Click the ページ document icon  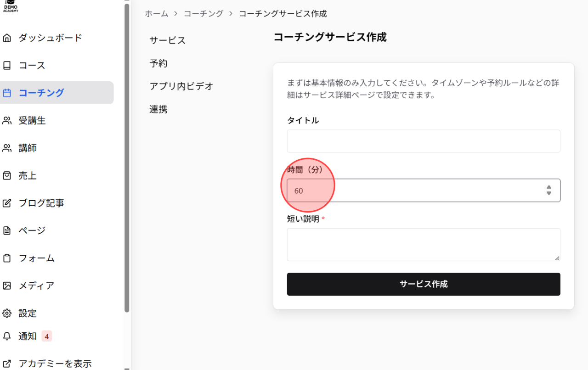(x=7, y=230)
